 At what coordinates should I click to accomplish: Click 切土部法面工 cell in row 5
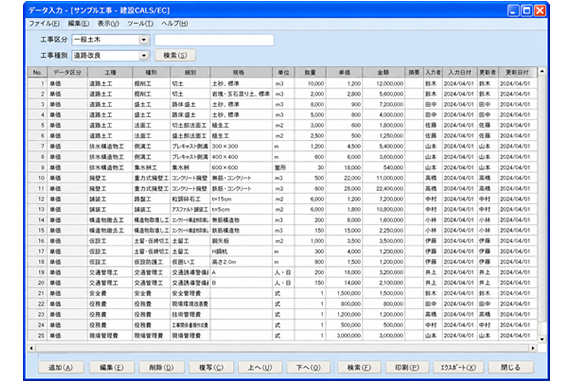tap(190, 125)
